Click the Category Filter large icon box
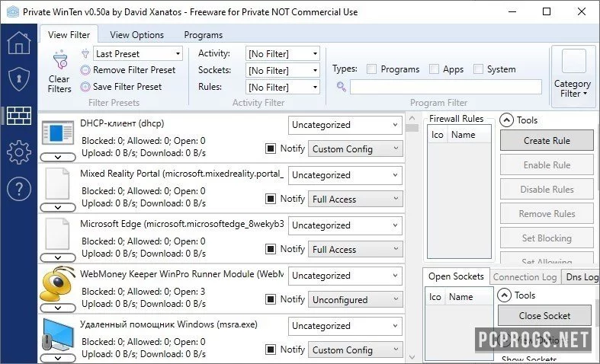 pos(573,61)
